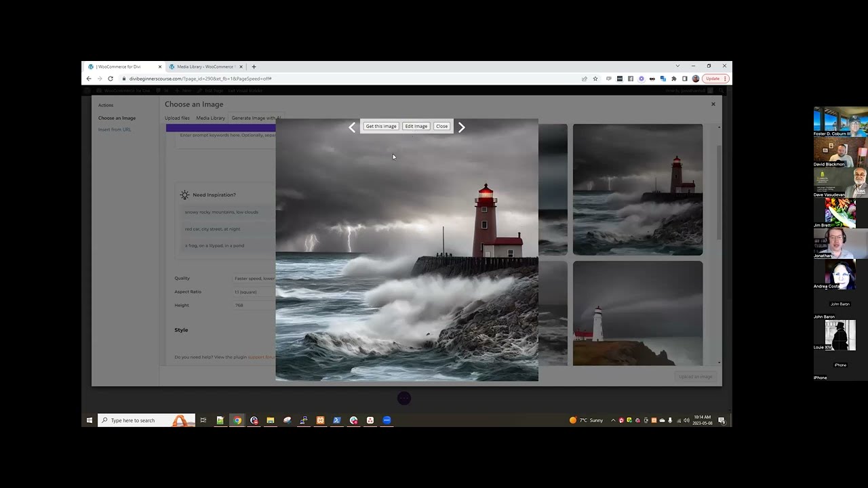Screen dimensions: 868x488
Task: Open Google Chrome from taskbar
Action: [x=237, y=420]
